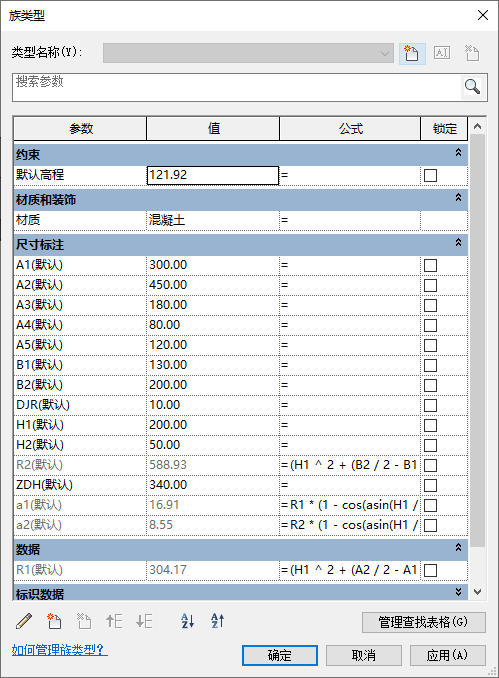Click the vertical scrollbar thumb
This screenshot has width=499, height=678.
477,341
